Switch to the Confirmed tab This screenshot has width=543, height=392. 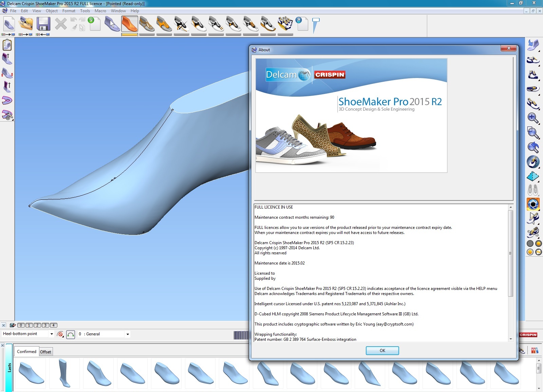pyautogui.click(x=26, y=352)
